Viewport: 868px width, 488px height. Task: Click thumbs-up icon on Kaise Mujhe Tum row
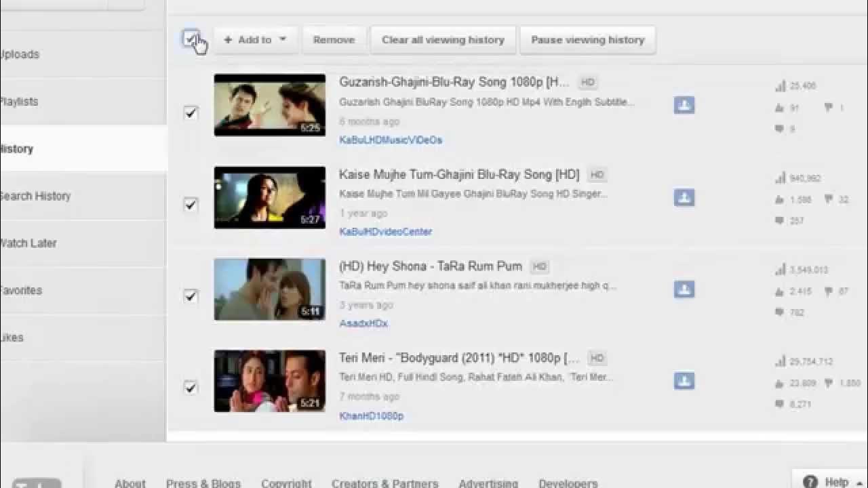click(x=780, y=199)
